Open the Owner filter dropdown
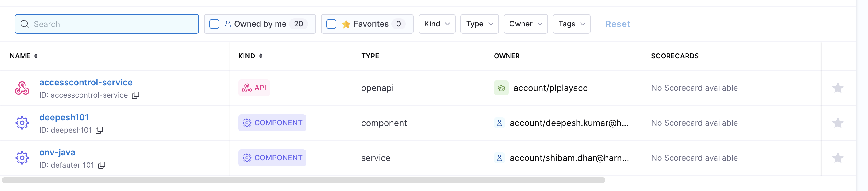The width and height of the screenshot is (868, 191). [x=525, y=24]
